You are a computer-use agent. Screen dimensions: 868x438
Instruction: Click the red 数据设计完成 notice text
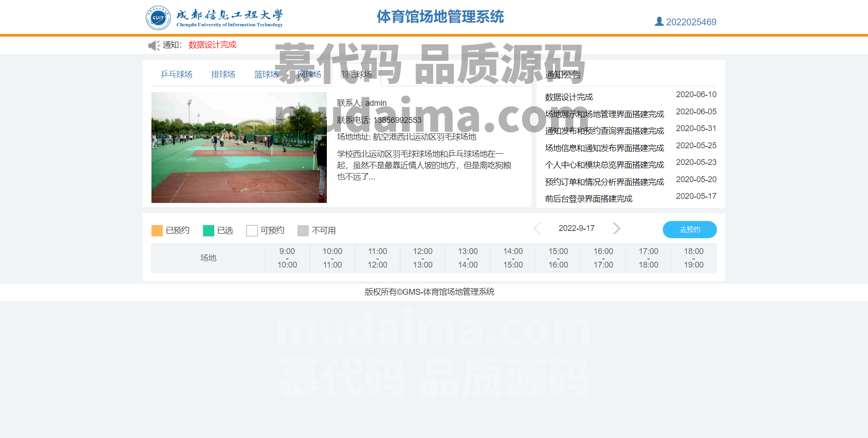point(212,45)
